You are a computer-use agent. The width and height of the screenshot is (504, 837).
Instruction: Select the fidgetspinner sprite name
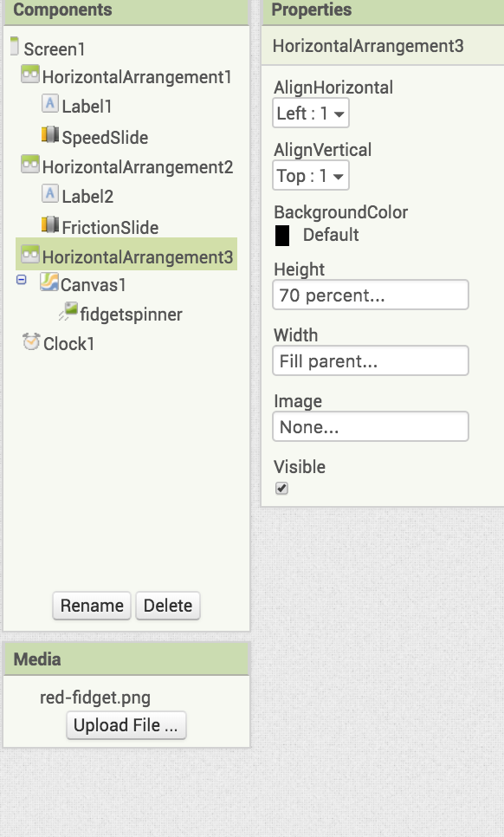(x=132, y=315)
